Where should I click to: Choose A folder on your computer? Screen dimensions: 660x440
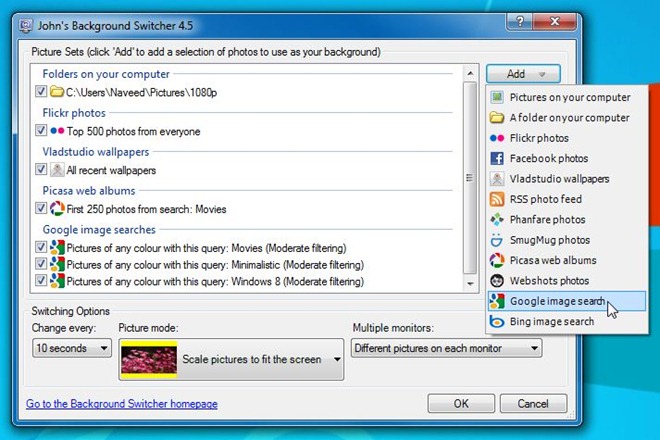pos(567,117)
